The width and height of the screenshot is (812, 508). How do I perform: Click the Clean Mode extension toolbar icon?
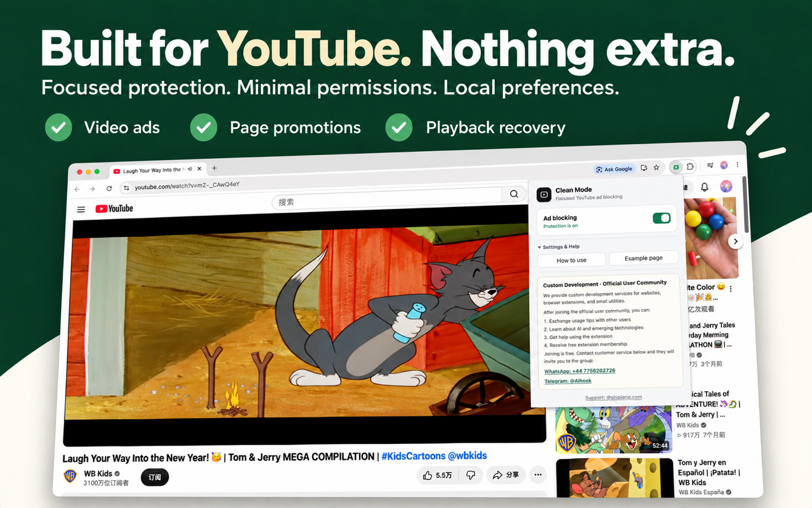pyautogui.click(x=677, y=167)
